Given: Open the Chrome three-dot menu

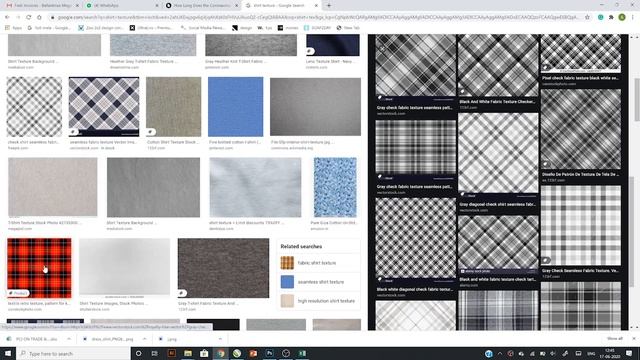Looking at the screenshot, I should point(633,17).
